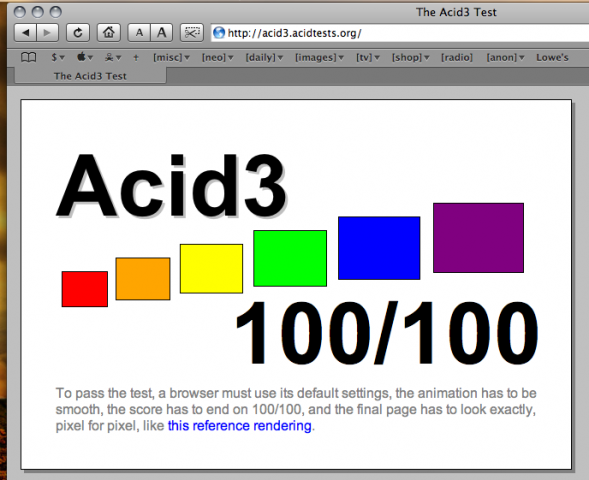Click the globe icon in address bar
Screen dimensions: 589x480
[x=219, y=33]
